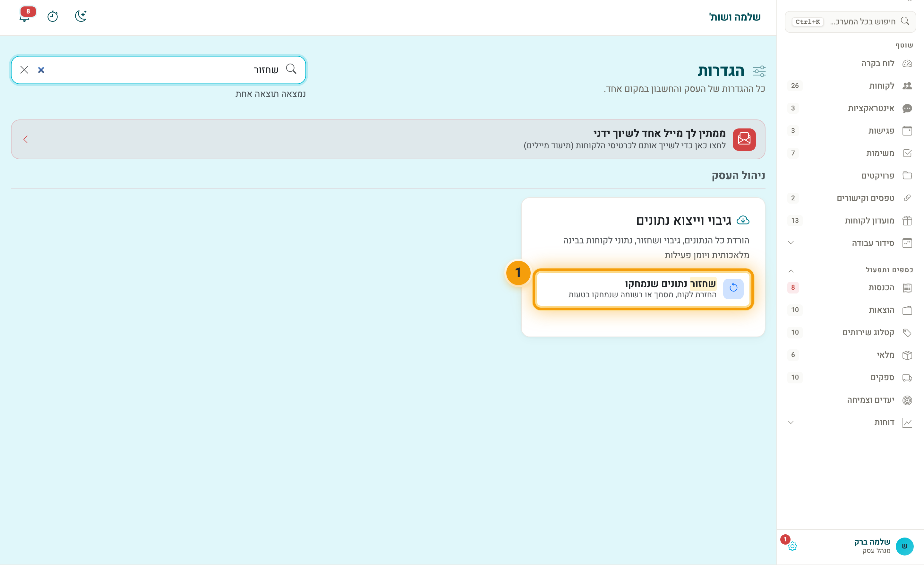Expand the סידור עבודה submenu chevron
This screenshot has width=924, height=578.
pos(791,243)
